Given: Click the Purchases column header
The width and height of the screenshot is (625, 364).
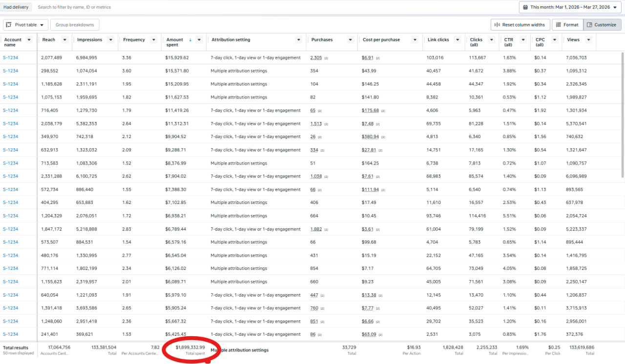Looking at the screenshot, I should point(322,40).
